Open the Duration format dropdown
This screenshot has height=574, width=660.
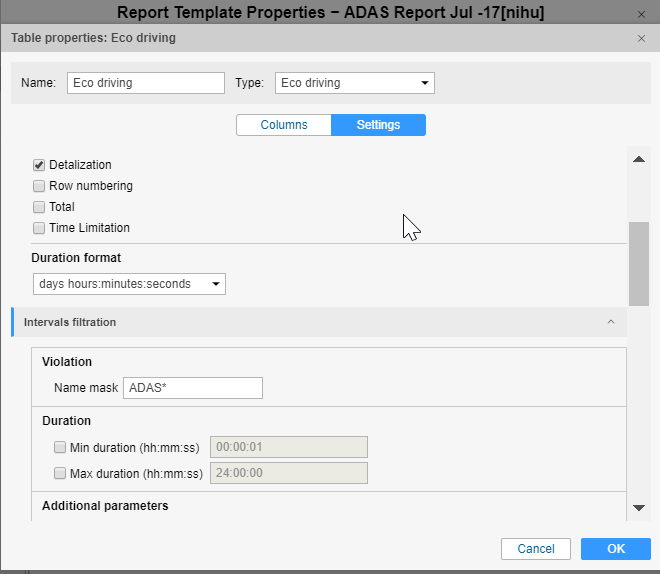tap(129, 284)
